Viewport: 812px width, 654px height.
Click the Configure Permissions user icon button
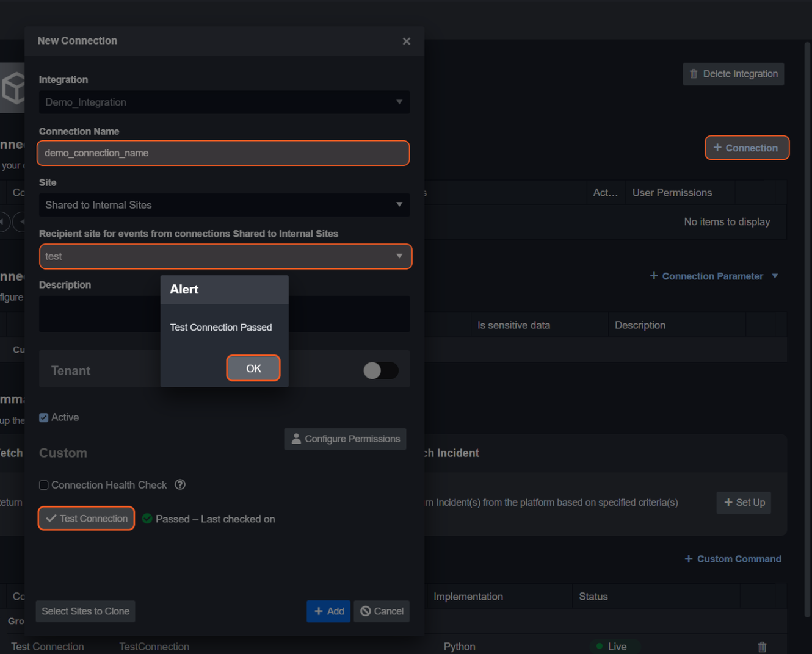point(345,439)
